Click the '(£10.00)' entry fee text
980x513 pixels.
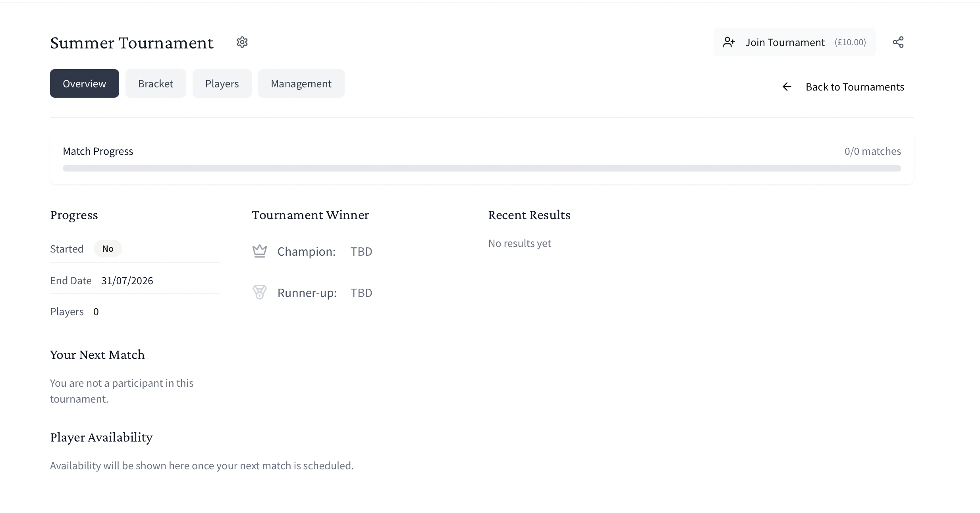coord(850,42)
